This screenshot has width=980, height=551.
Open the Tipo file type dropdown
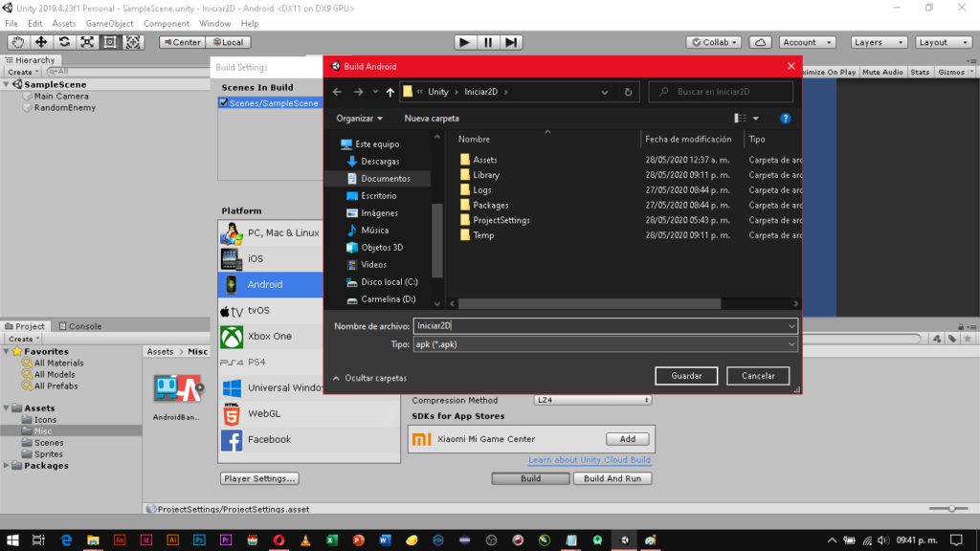(x=605, y=344)
